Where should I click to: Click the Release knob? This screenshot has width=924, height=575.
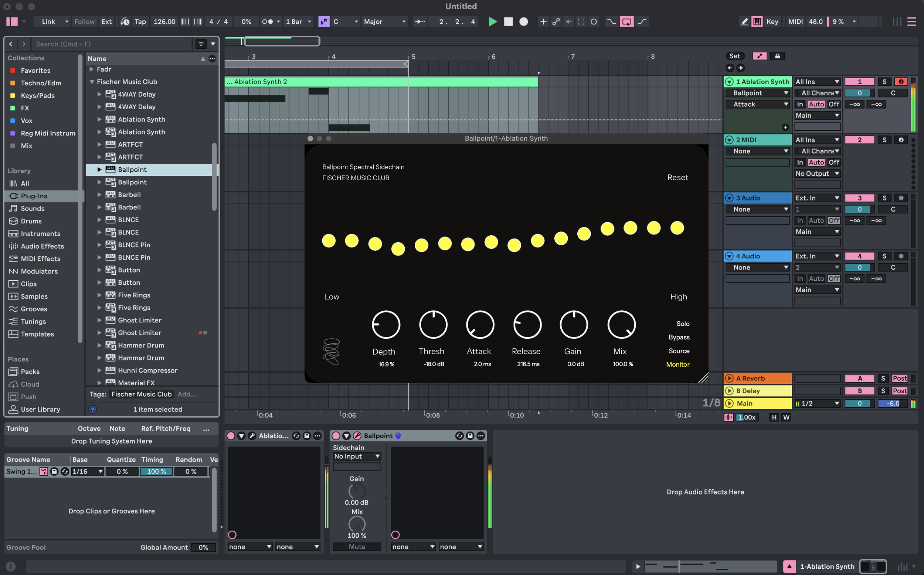tap(527, 325)
